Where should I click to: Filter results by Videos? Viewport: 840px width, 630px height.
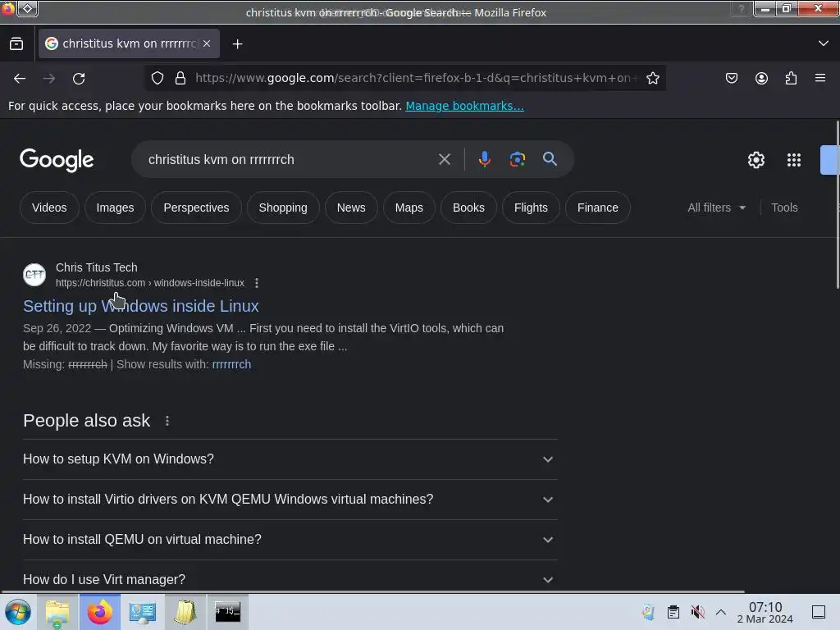[49, 208]
